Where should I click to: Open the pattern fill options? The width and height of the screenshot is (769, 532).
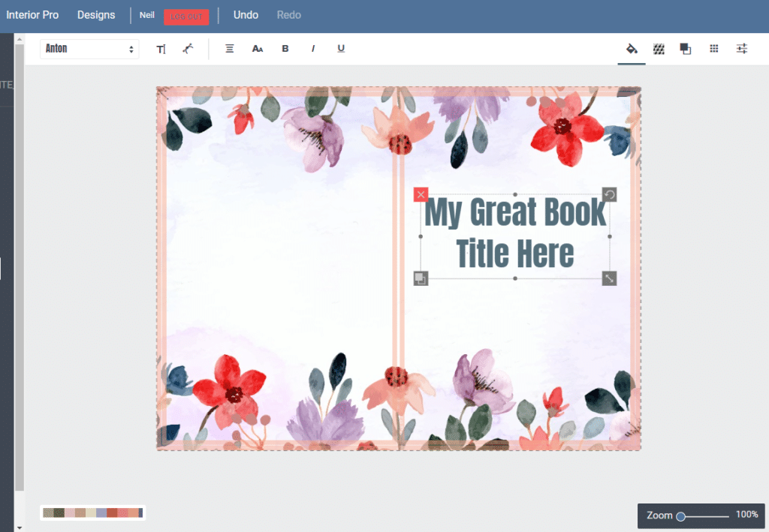pos(659,48)
